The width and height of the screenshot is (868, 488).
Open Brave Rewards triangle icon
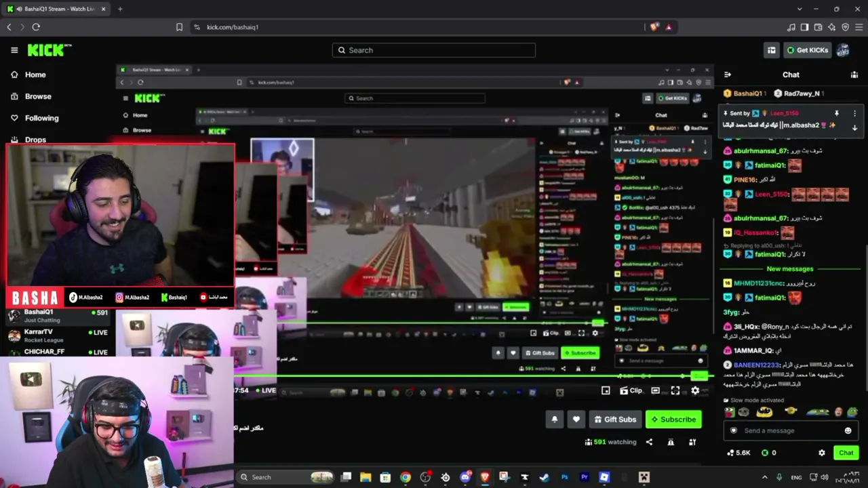tap(669, 27)
